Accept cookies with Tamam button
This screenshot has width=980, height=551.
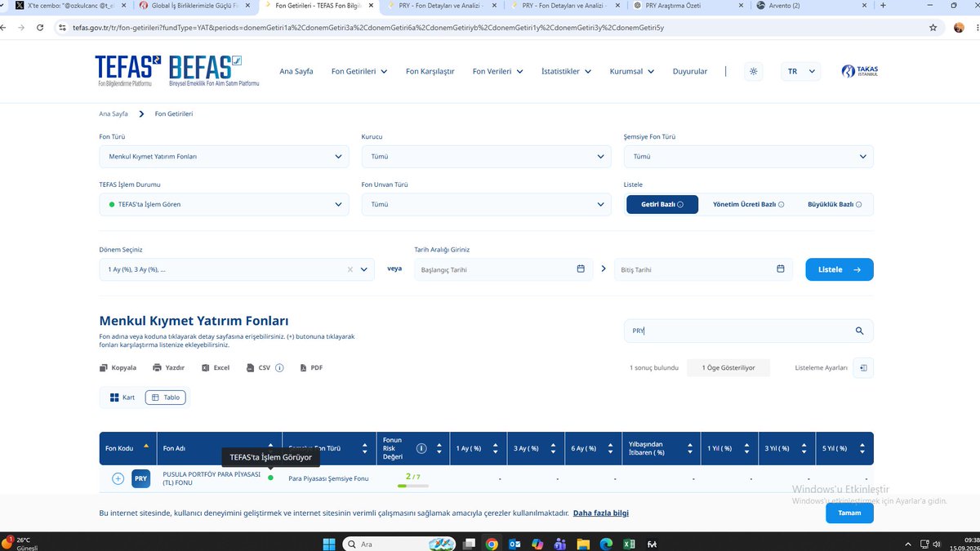tap(849, 513)
